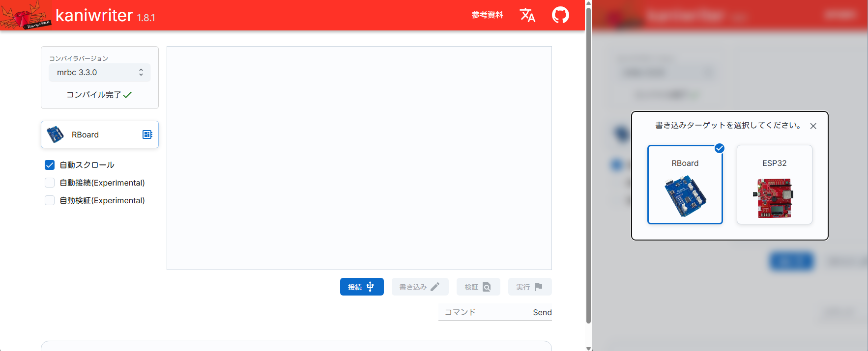868x351 pixels.
Task: Click the 書き込み write button
Action: tap(420, 287)
